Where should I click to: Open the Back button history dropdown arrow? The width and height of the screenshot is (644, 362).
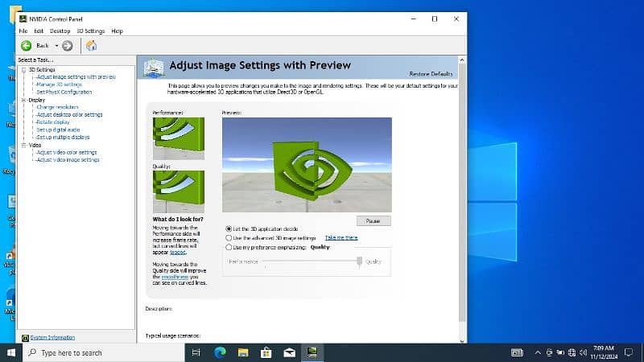56,46
